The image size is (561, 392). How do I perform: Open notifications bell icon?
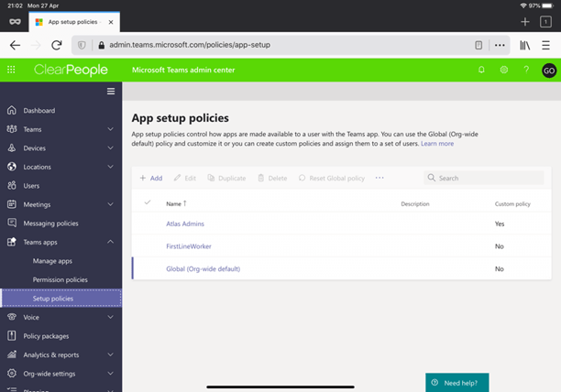[x=481, y=70]
